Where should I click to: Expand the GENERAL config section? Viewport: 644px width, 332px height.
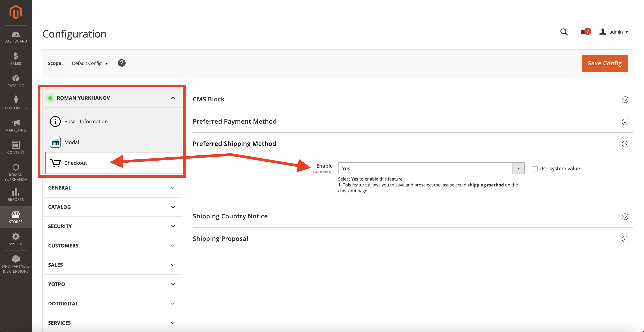point(112,188)
